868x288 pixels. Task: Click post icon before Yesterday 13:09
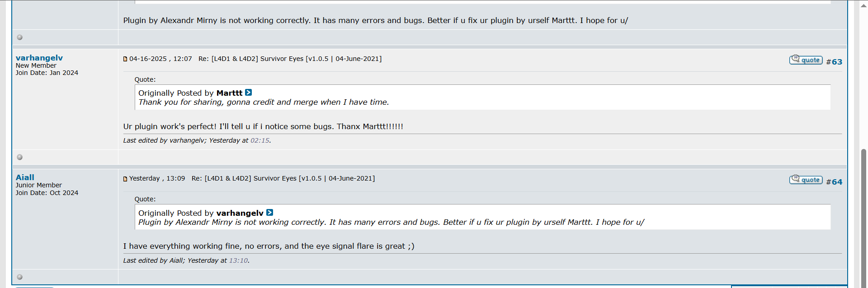[x=125, y=179]
